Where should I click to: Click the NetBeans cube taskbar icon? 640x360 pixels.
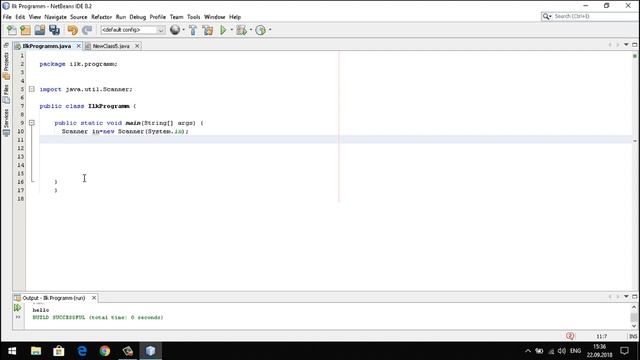pyautogui.click(x=151, y=351)
